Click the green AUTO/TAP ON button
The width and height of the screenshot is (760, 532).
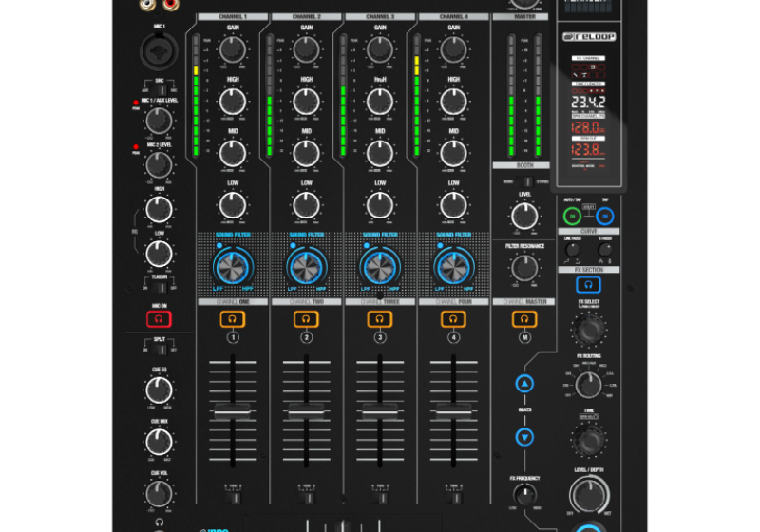point(573,216)
